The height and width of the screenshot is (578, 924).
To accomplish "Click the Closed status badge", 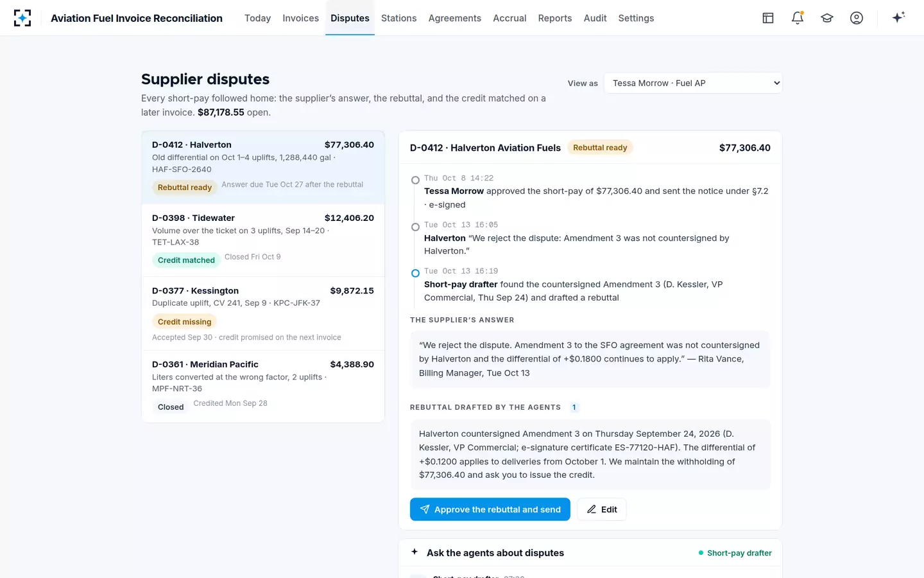I will tap(171, 407).
